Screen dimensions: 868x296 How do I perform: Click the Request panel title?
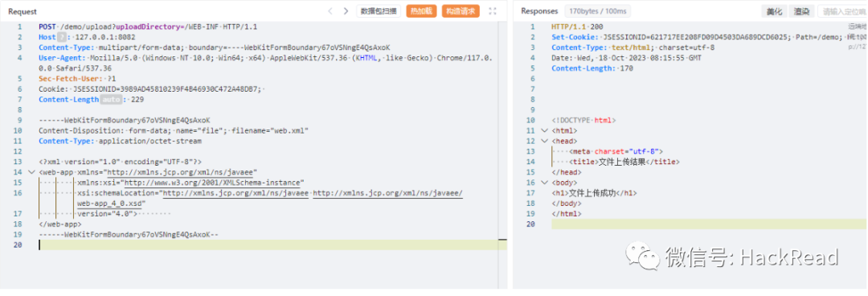(23, 11)
